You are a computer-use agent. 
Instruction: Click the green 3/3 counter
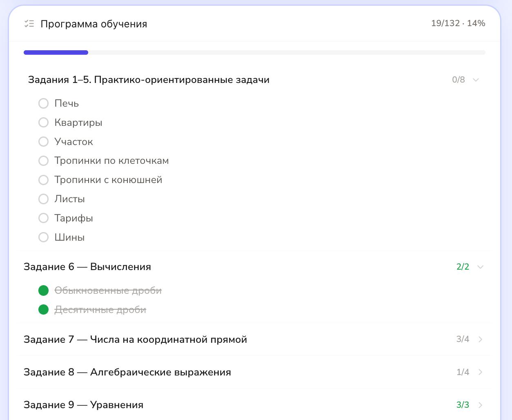[463, 404]
